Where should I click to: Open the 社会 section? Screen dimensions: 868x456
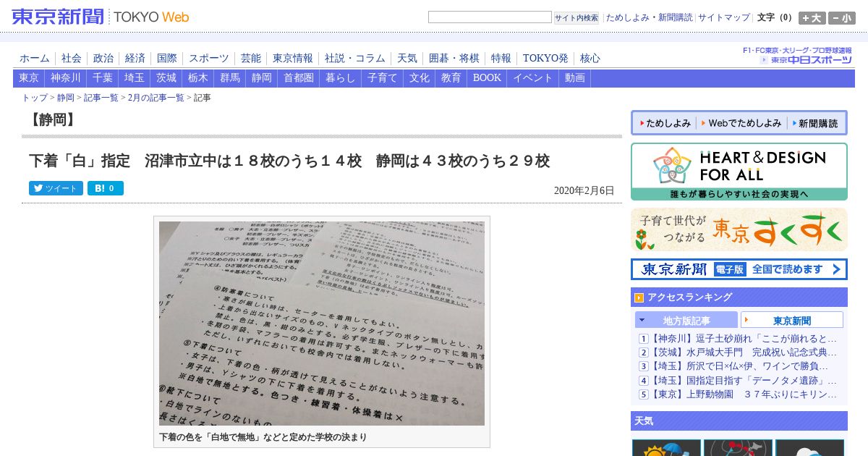72,58
